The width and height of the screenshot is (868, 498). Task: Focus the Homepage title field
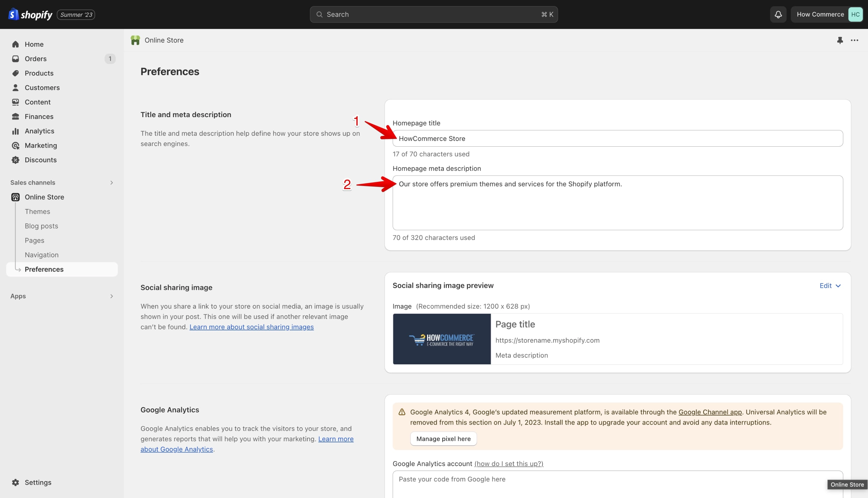pyautogui.click(x=618, y=139)
